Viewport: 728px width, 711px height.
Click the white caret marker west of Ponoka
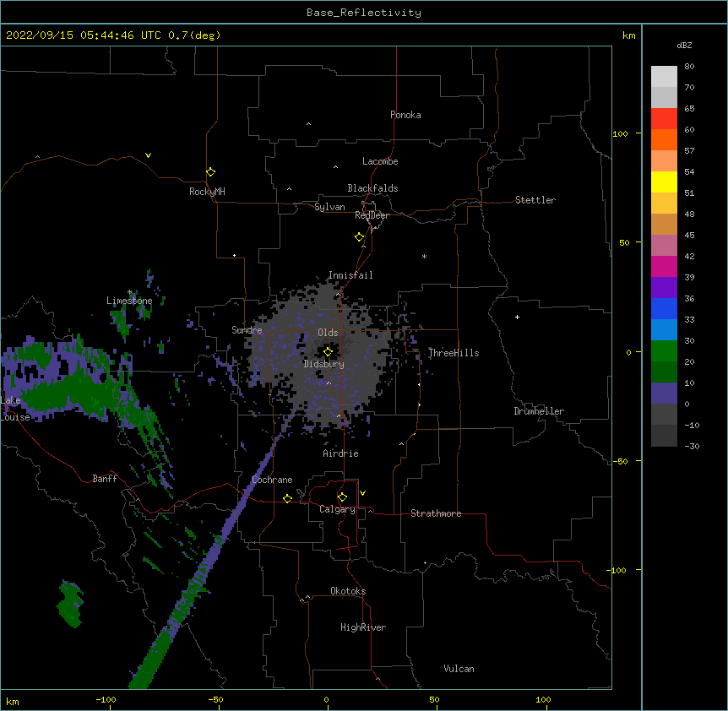click(308, 124)
